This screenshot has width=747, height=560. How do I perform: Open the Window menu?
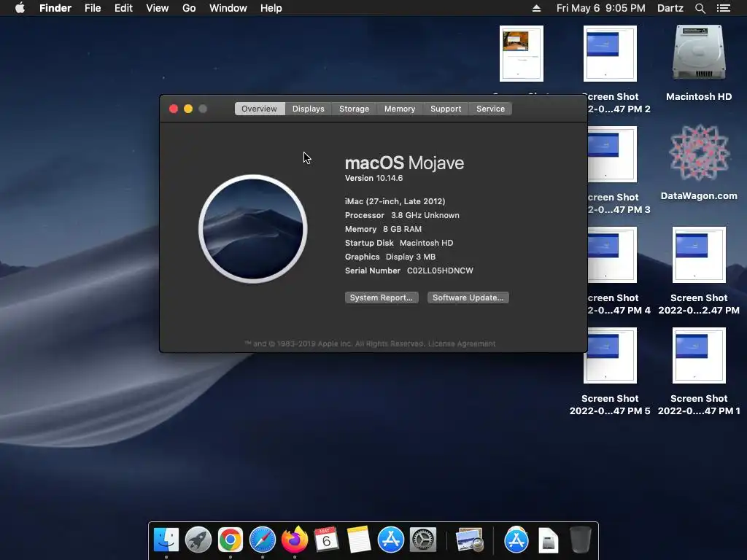pyautogui.click(x=228, y=8)
